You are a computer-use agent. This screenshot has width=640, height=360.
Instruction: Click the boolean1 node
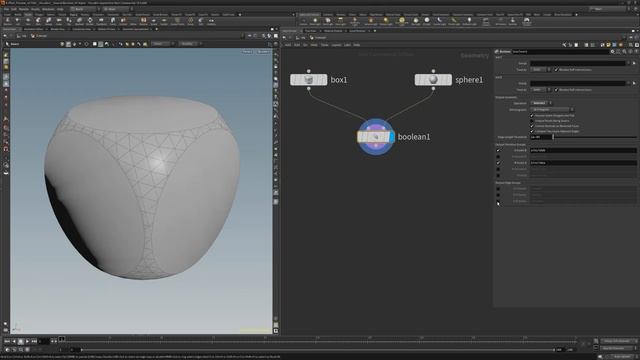coord(376,137)
